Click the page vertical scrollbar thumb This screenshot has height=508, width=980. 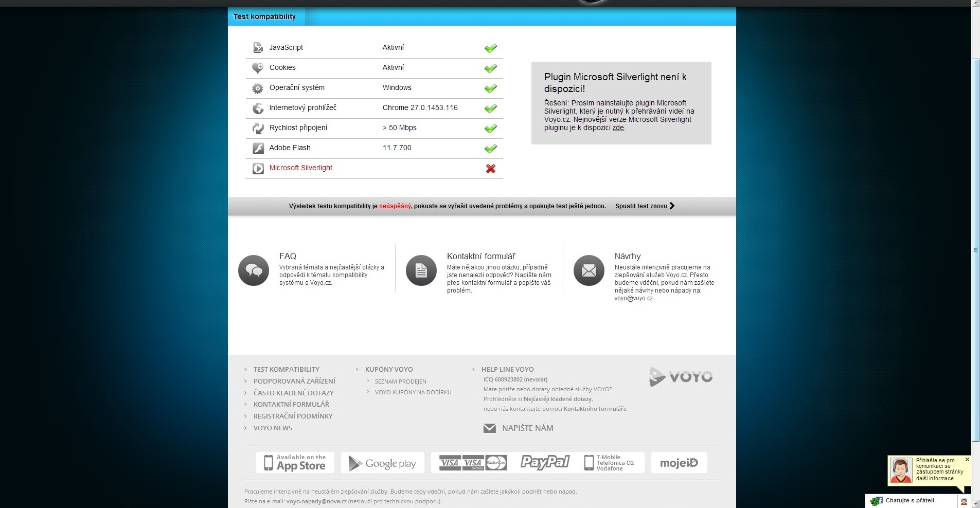pos(975,250)
